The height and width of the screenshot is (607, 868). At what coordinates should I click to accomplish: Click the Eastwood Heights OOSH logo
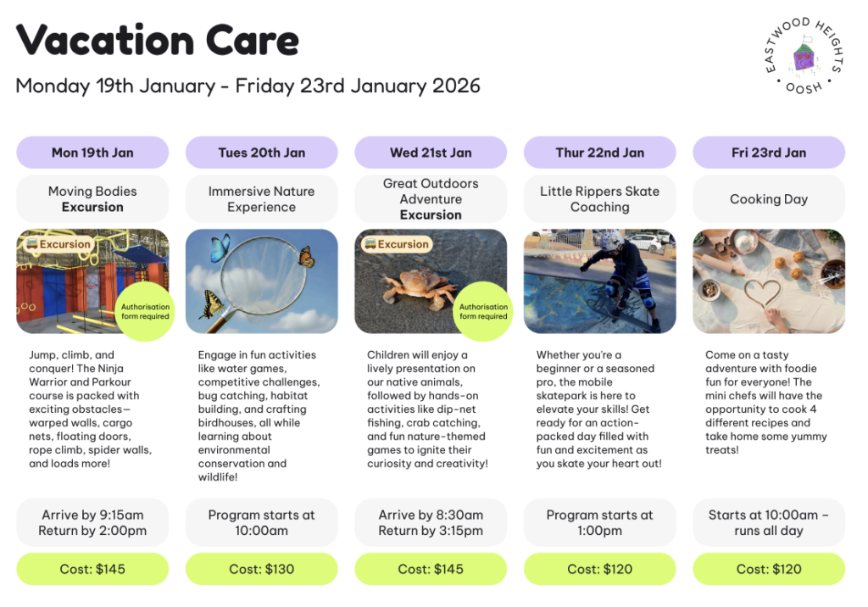[x=804, y=57]
